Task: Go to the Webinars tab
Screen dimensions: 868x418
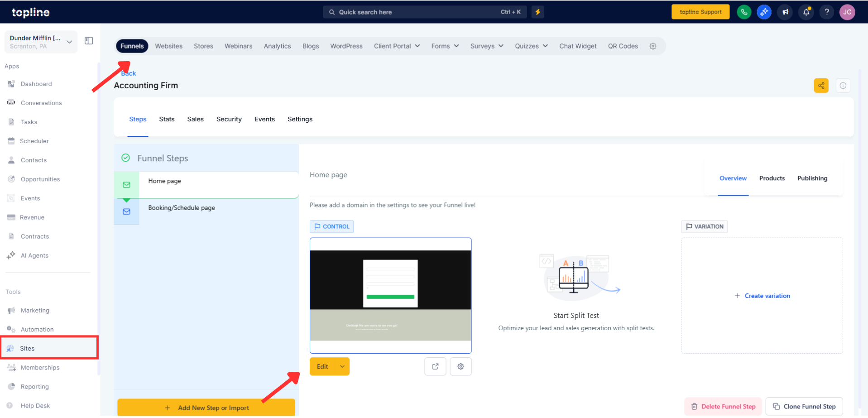Action: (x=239, y=46)
